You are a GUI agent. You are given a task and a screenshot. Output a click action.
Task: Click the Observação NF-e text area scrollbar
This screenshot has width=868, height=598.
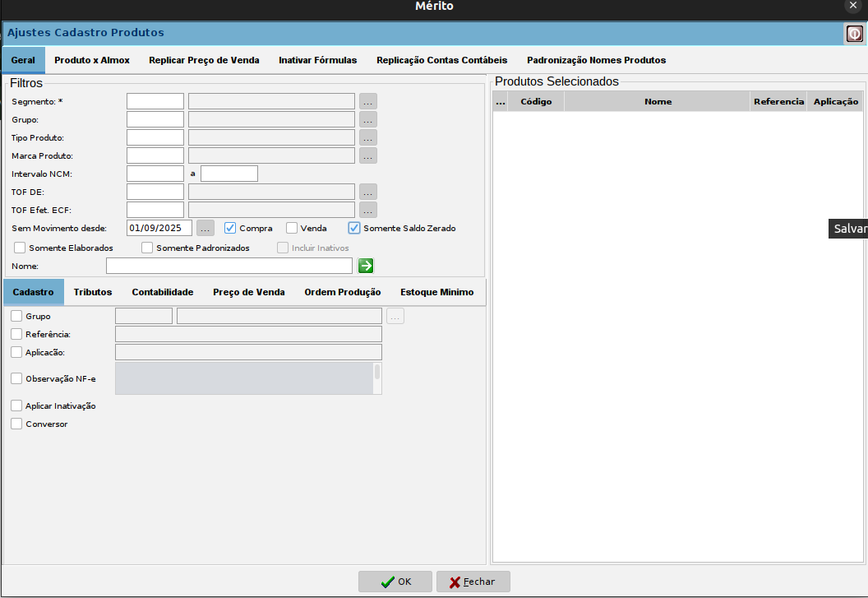point(377,373)
